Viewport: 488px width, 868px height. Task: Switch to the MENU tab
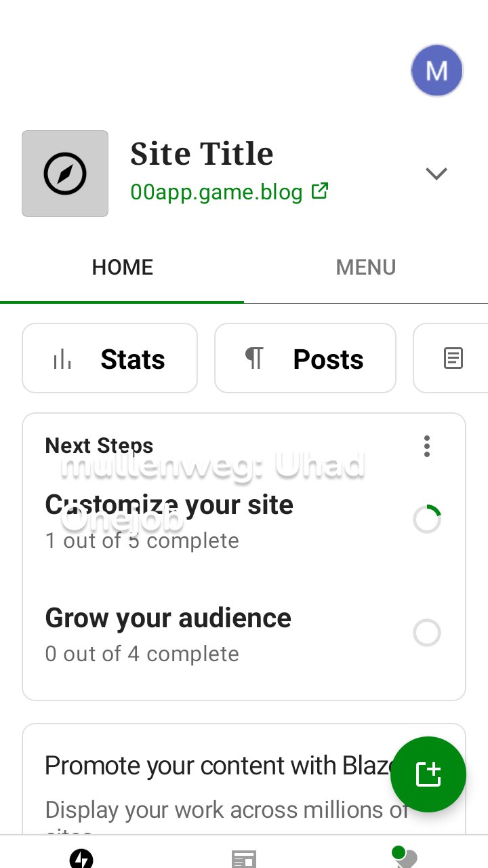366,267
